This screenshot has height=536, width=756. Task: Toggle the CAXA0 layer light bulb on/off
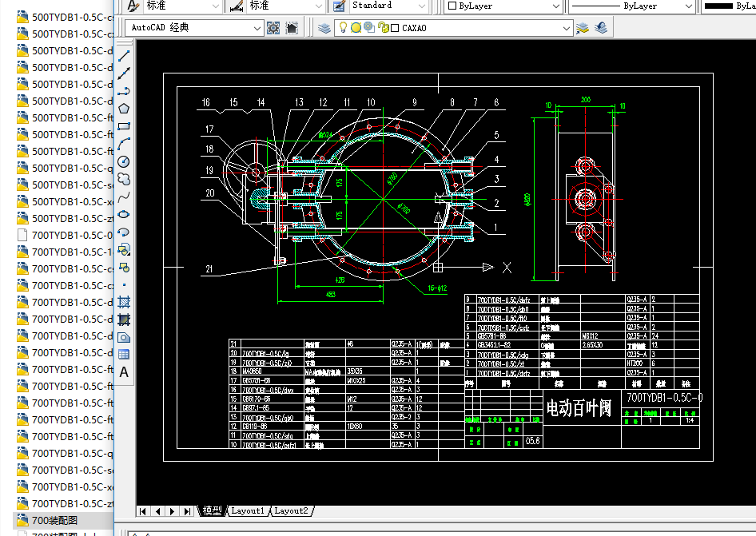[x=344, y=28]
